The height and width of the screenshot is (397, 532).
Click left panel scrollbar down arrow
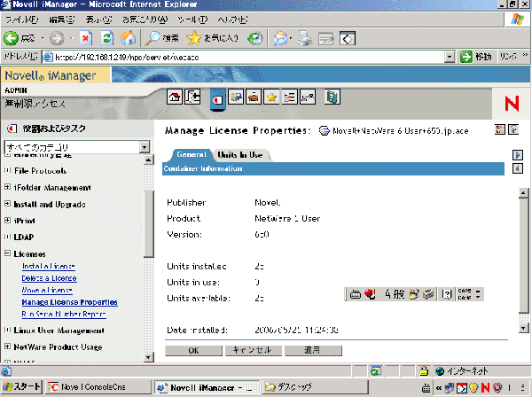[x=148, y=357]
